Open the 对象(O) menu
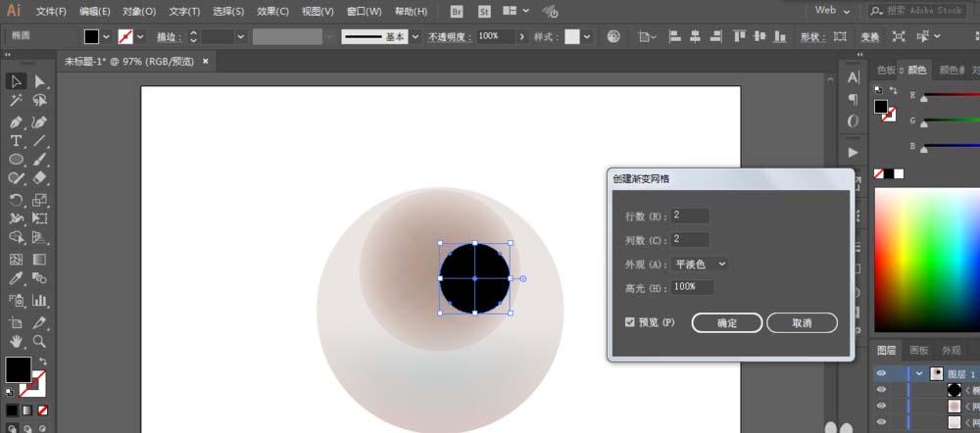Screen dimensions: 980x433 click(x=139, y=11)
